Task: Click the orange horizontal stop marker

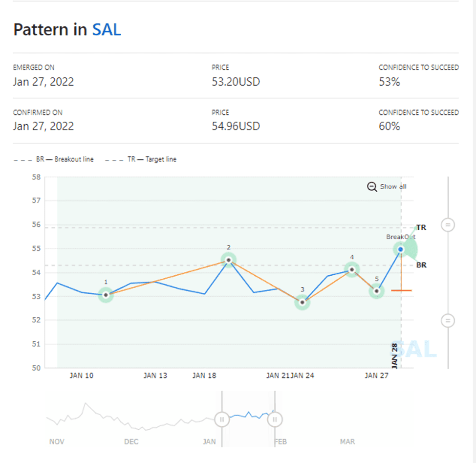Action: coord(401,290)
